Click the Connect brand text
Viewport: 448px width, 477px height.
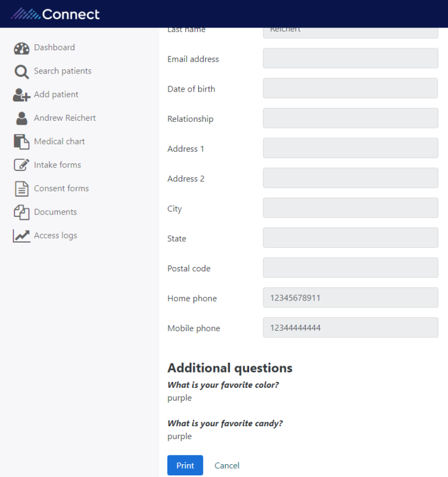pyautogui.click(x=71, y=15)
